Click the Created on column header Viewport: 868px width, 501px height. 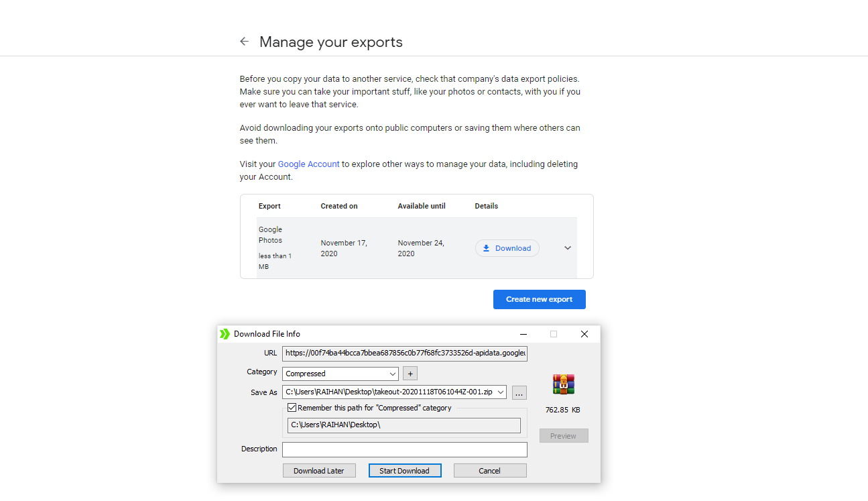point(339,206)
